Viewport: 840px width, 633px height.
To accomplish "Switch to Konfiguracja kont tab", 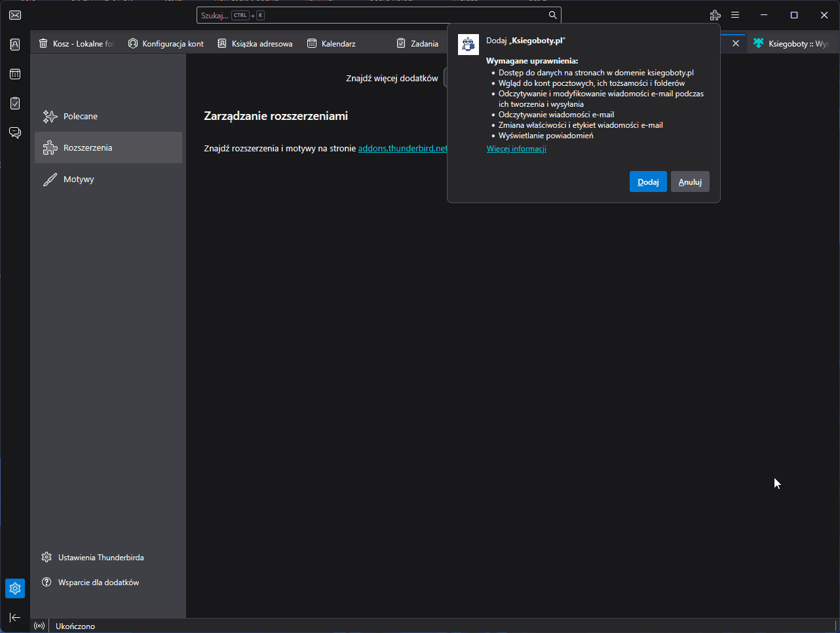I will (x=166, y=43).
